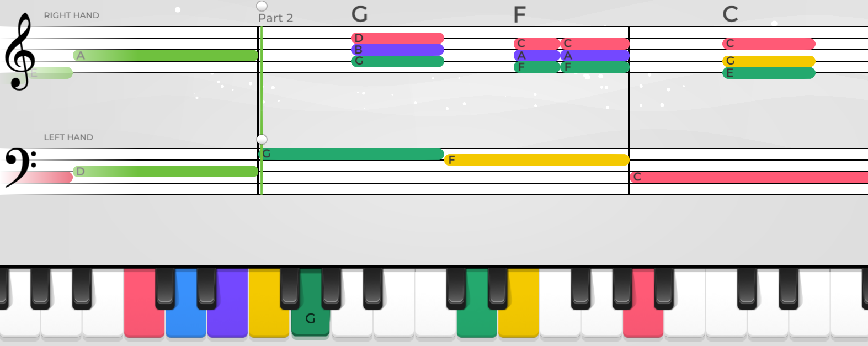Click the red D note in G chord
The image size is (868, 346).
[397, 38]
